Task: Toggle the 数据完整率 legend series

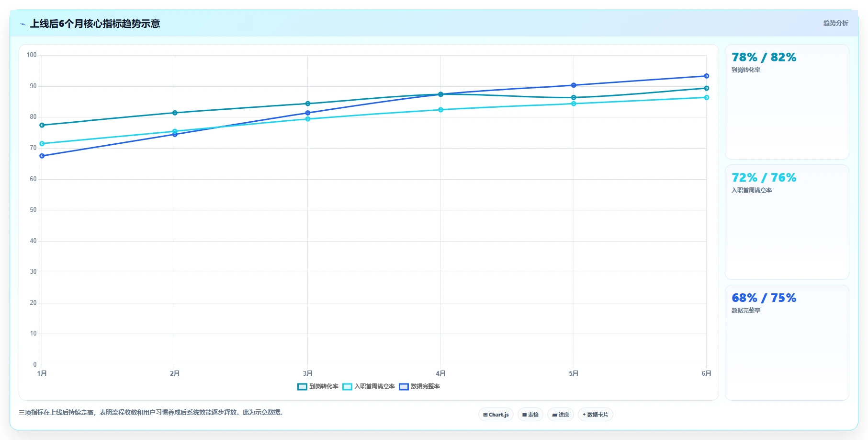Action: tap(419, 386)
